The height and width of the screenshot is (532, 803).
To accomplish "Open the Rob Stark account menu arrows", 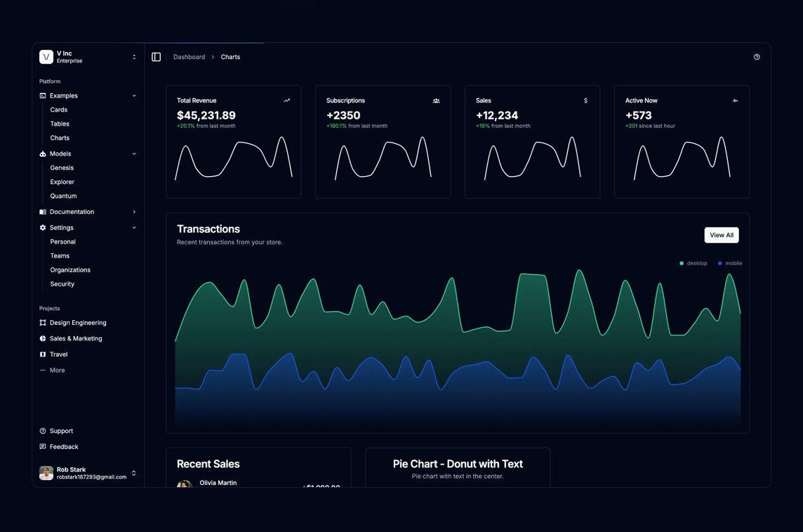I will (x=133, y=473).
